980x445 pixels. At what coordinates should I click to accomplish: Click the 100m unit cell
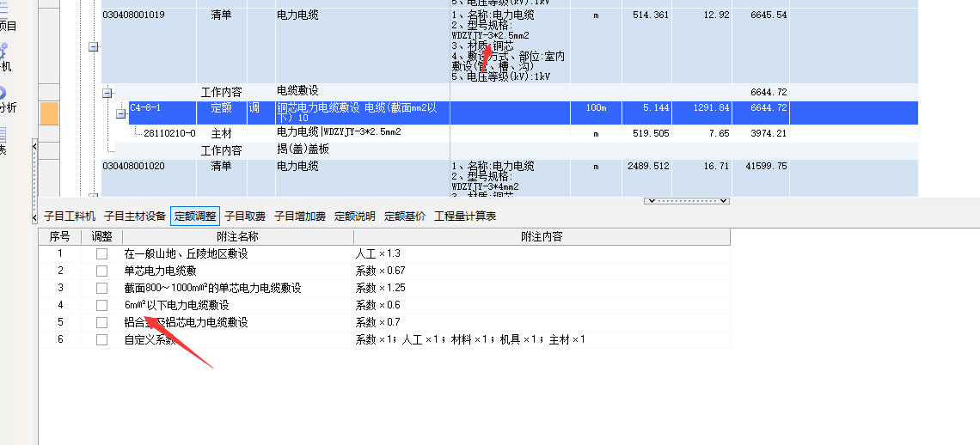596,113
